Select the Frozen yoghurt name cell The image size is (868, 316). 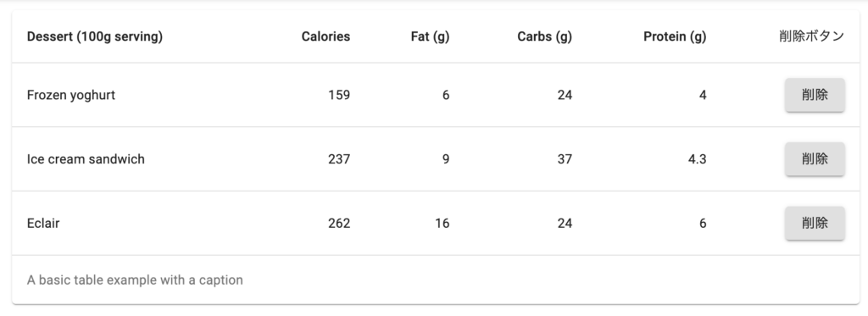(x=71, y=95)
